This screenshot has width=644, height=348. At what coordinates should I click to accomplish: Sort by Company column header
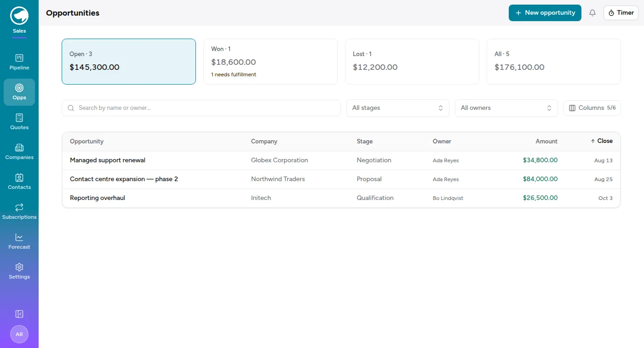pos(264,142)
